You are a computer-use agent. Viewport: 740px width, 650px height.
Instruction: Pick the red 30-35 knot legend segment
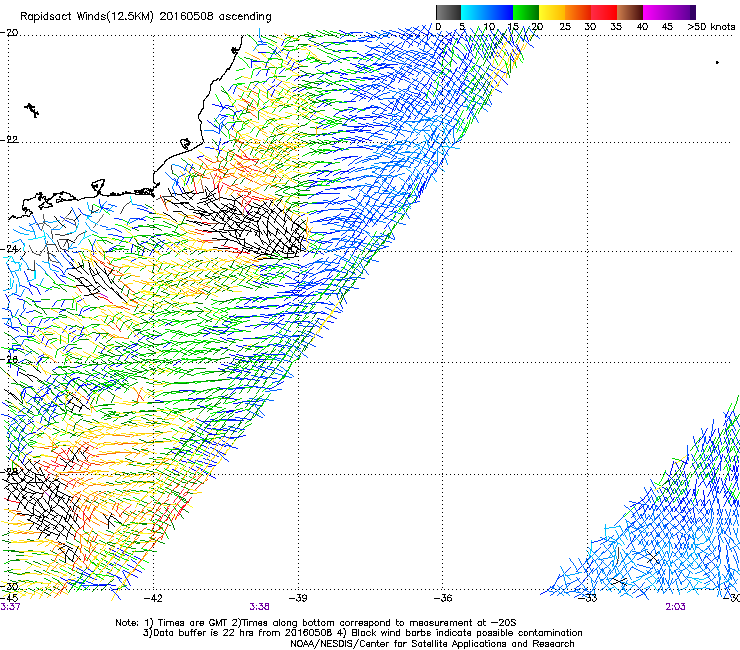604,12
